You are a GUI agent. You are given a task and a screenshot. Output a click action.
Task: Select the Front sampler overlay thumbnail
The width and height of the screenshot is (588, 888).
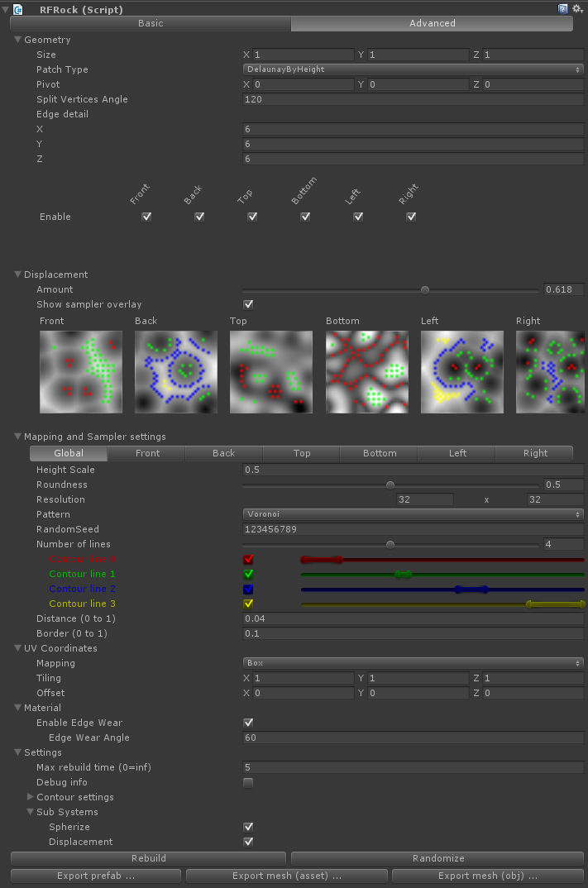tap(81, 371)
